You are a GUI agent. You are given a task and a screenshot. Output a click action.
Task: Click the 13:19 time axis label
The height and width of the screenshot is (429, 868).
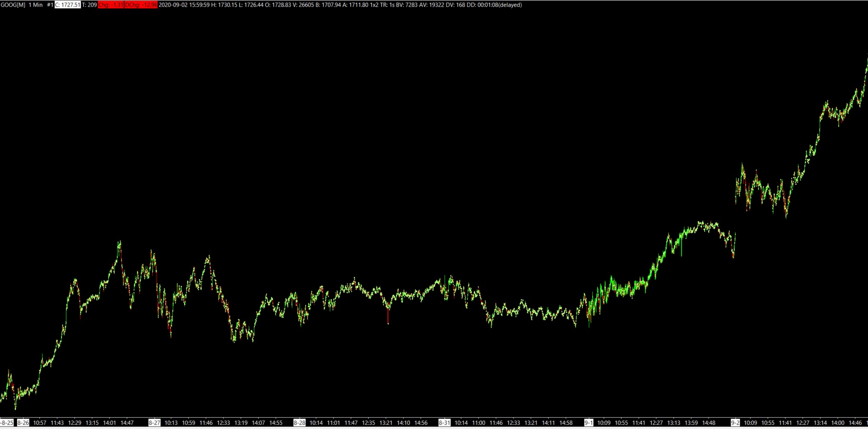point(241,423)
